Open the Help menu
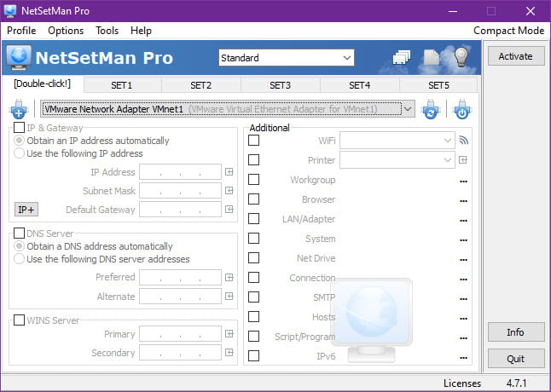This screenshot has width=551, height=392. (141, 31)
